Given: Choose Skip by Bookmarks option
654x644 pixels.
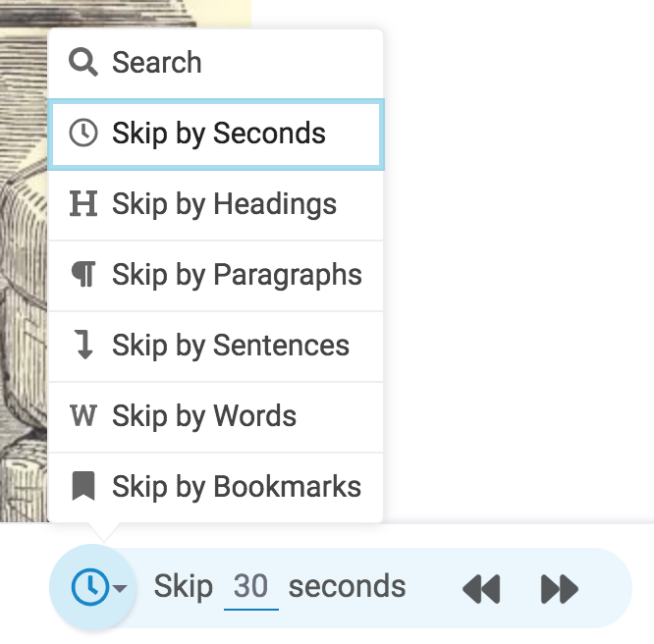Looking at the screenshot, I should (x=216, y=487).
